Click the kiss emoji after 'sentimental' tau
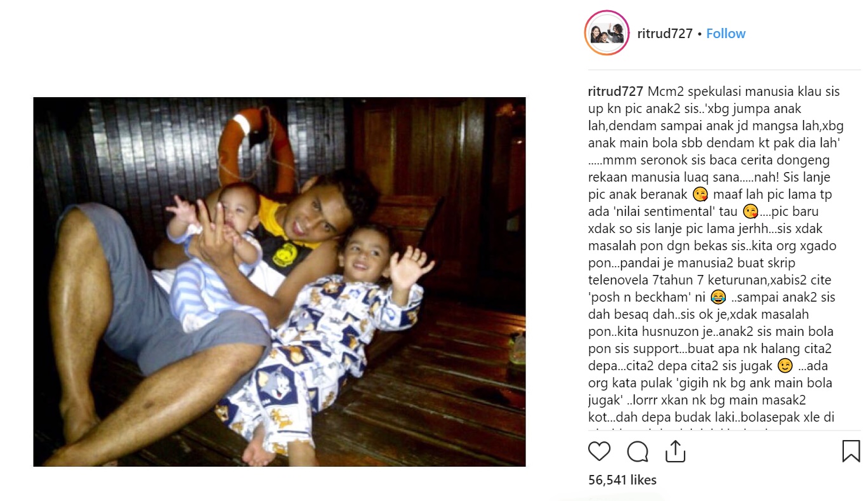 click(x=751, y=212)
